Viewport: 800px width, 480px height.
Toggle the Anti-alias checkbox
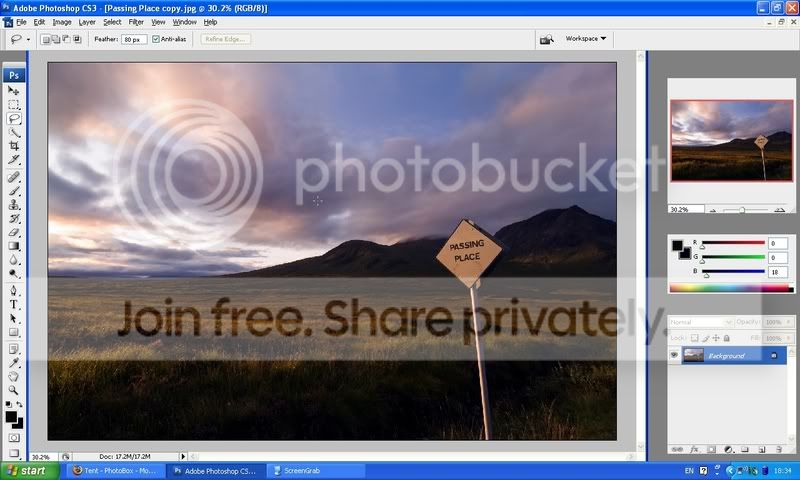[x=155, y=39]
